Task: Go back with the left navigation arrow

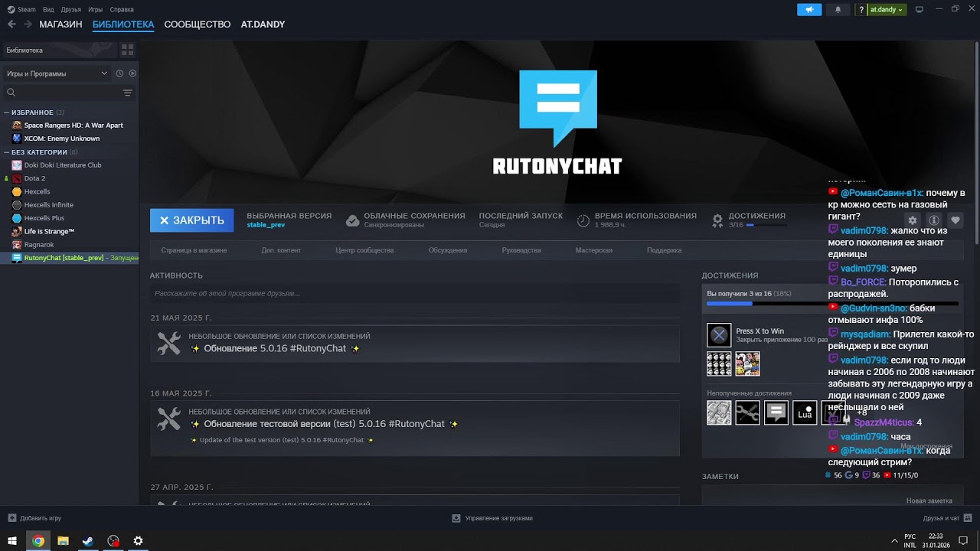Action: (x=11, y=24)
